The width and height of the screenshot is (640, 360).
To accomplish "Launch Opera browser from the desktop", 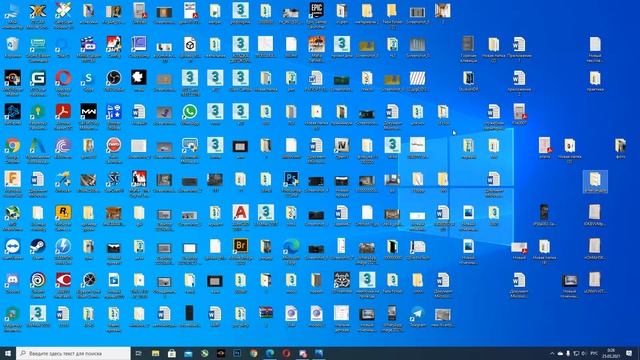I will coord(63,78).
